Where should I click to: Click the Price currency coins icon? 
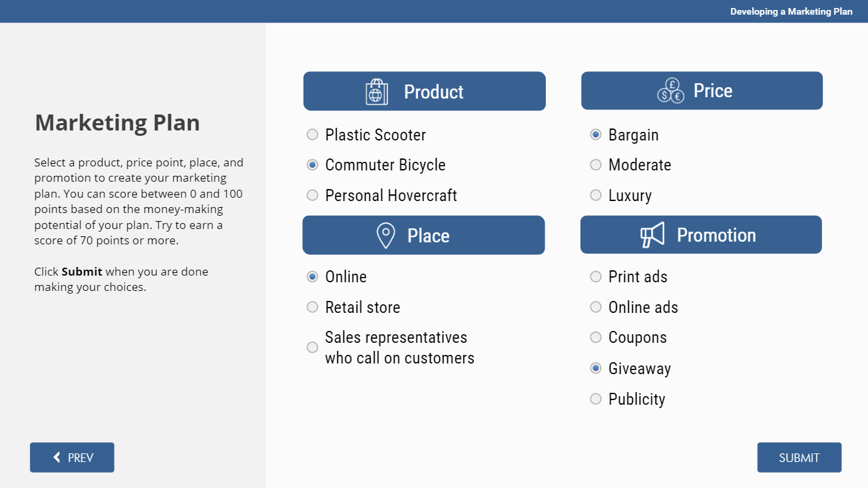(x=670, y=91)
